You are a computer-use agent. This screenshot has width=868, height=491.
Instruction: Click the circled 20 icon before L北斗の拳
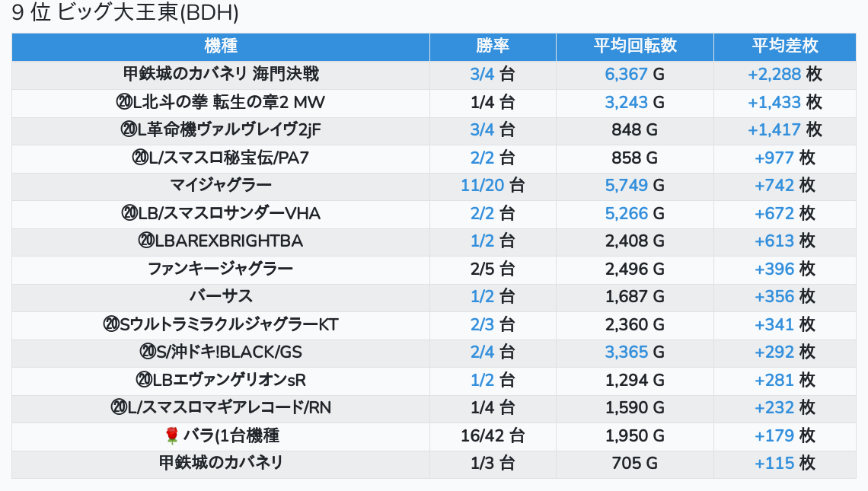pyautogui.click(x=124, y=102)
